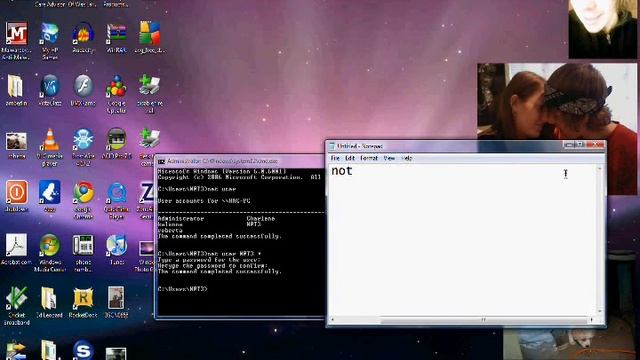Maximize the Notepad window

tap(580, 144)
